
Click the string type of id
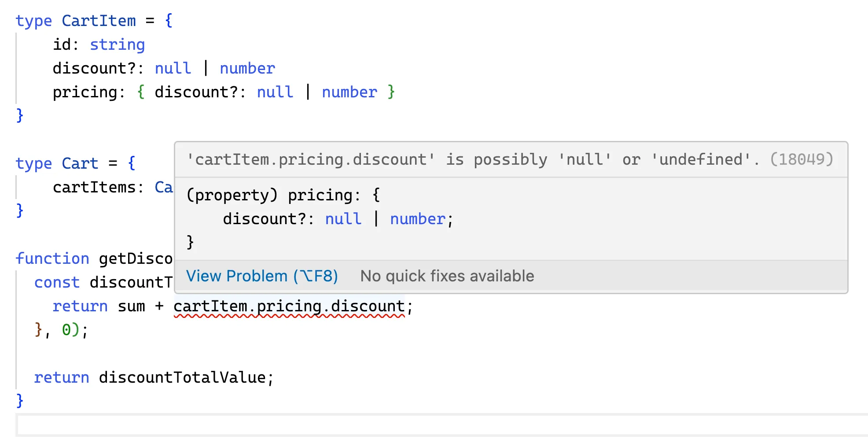(117, 44)
